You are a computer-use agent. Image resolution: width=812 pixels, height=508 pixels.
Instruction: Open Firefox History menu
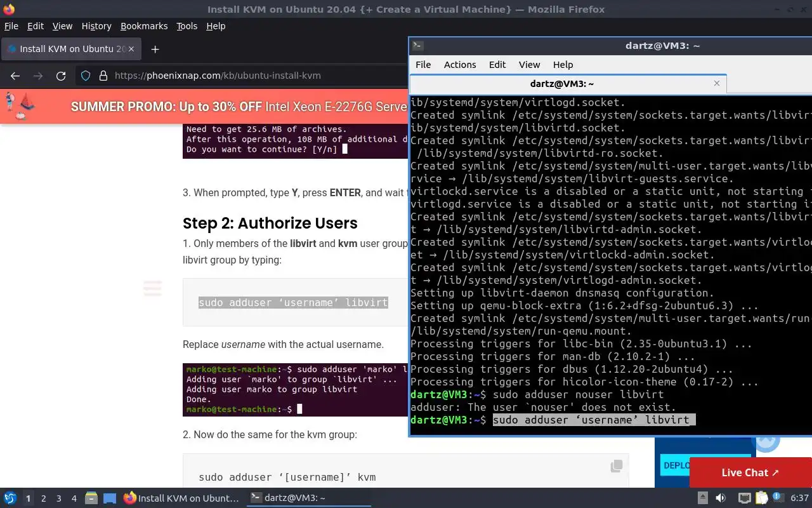[x=96, y=26]
